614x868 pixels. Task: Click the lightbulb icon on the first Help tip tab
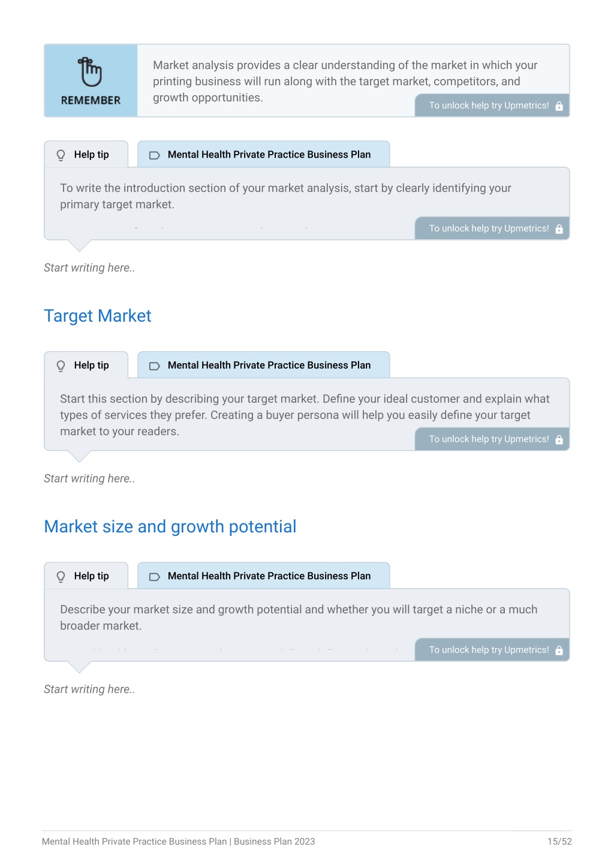[61, 155]
